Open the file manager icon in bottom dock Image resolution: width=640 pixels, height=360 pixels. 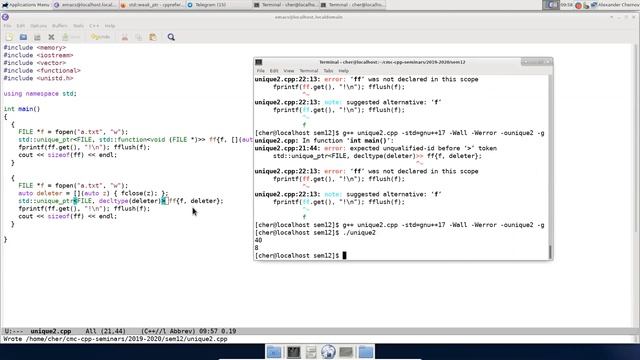point(274,352)
